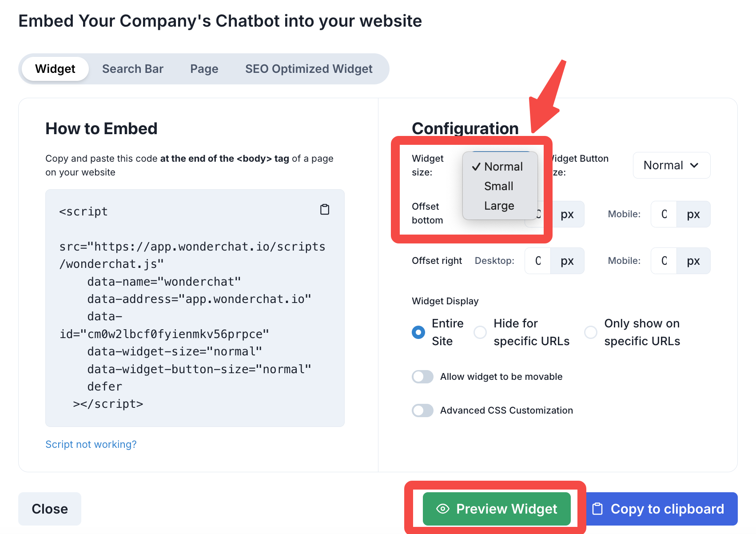Enable Allow widget to be movable toggle
Image resolution: width=756 pixels, height=534 pixels.
[422, 377]
